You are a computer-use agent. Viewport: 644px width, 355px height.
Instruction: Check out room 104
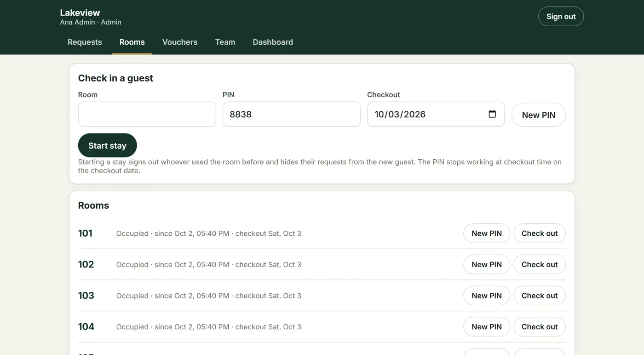(x=540, y=326)
